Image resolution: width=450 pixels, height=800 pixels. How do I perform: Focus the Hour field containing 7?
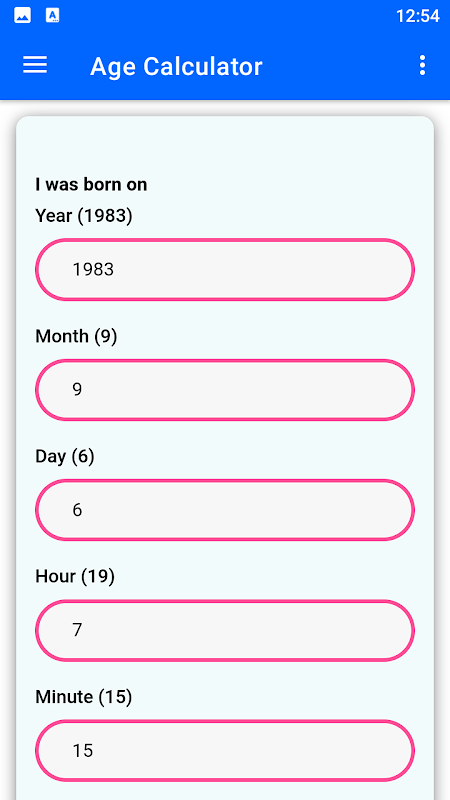click(224, 630)
